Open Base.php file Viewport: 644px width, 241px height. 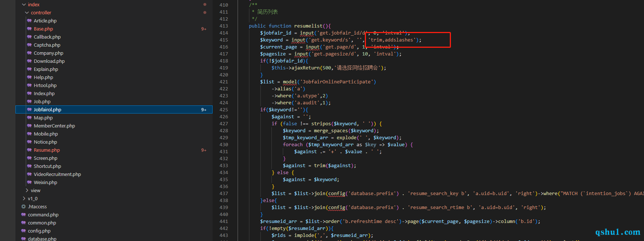point(43,29)
